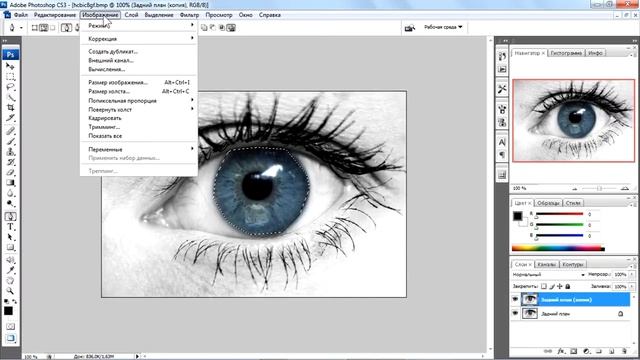
Task: Open Tool Presets panel icon in dock
Action: tap(502, 89)
